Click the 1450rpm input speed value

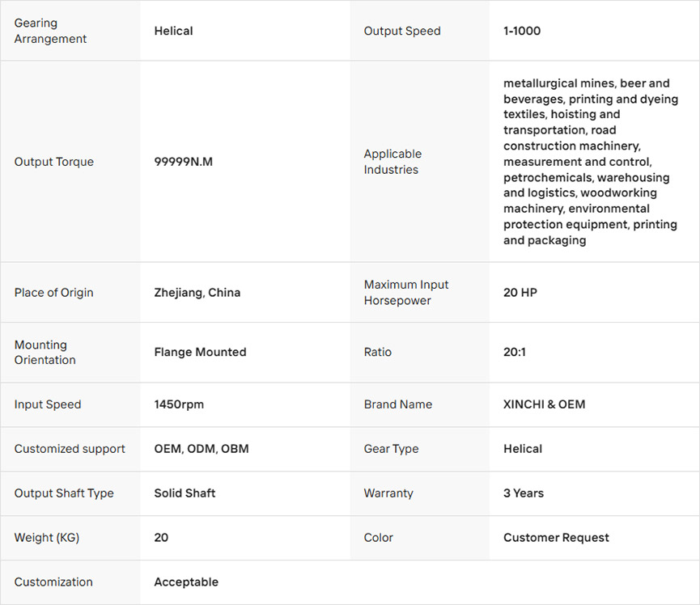pyautogui.click(x=179, y=404)
